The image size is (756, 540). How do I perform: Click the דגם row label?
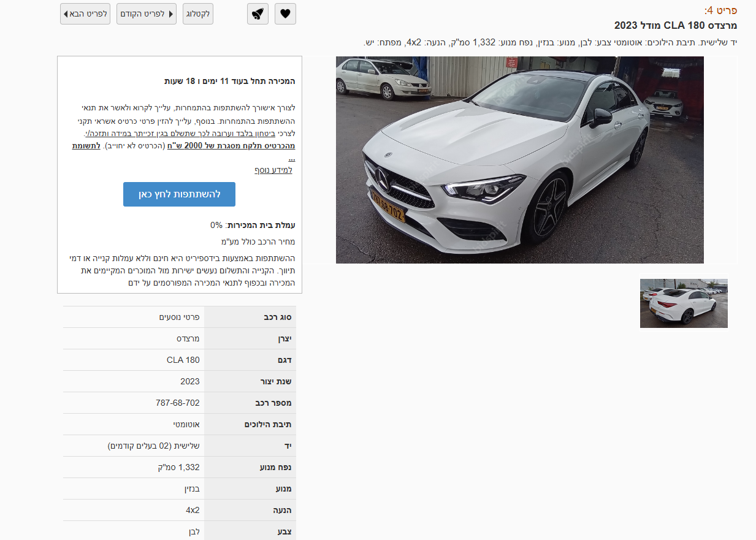click(284, 360)
